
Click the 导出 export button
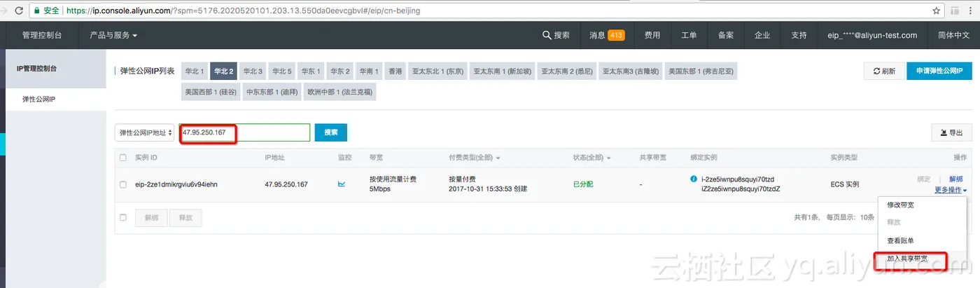951,132
